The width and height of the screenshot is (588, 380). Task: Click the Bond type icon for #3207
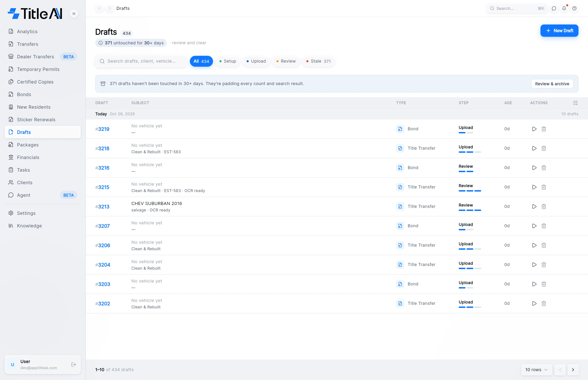click(x=400, y=226)
